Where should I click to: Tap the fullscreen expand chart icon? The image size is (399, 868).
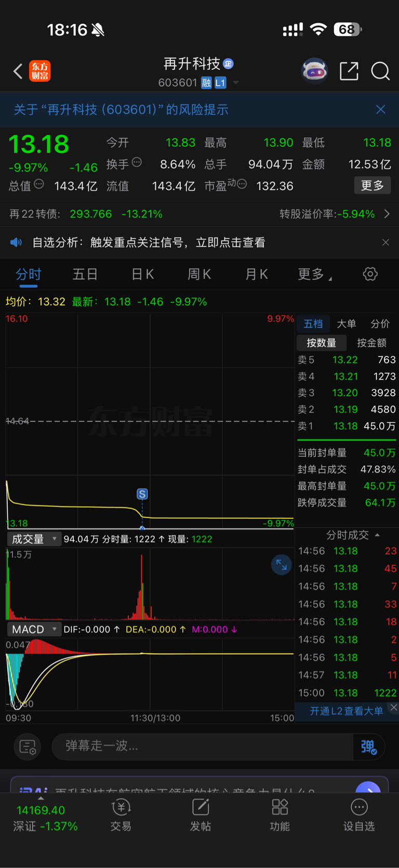click(x=282, y=565)
